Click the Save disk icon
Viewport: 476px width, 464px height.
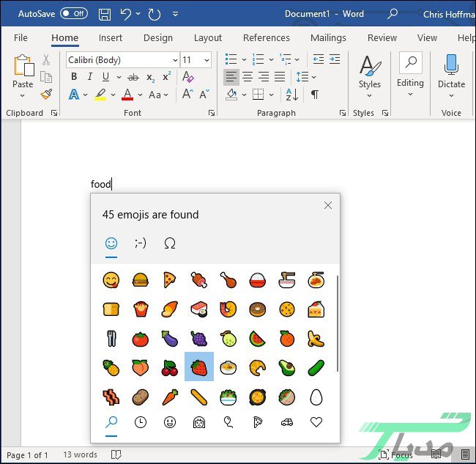coord(105,14)
